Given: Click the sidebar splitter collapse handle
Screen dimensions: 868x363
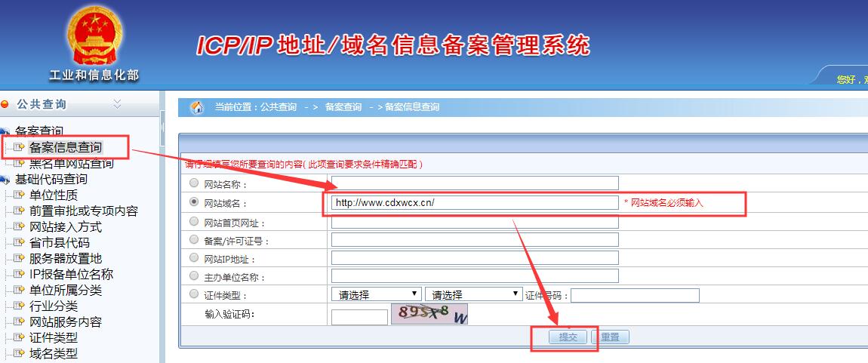Looking at the screenshot, I should (x=163, y=126).
